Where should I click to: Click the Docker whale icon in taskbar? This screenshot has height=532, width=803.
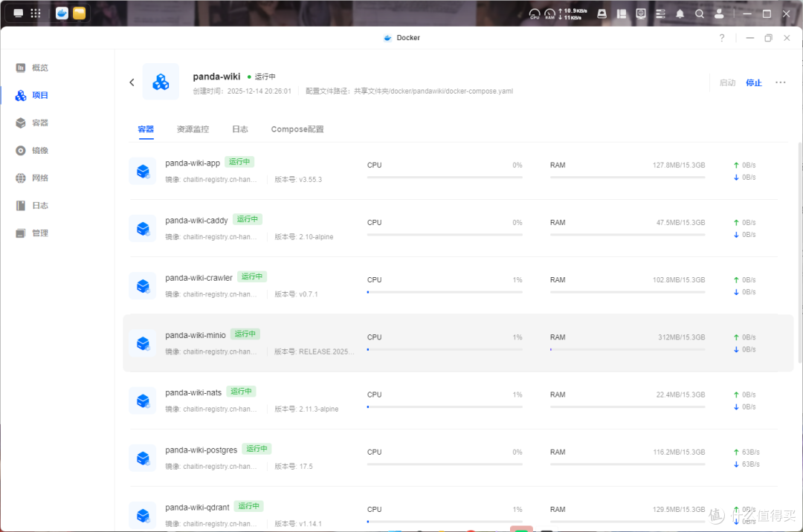click(62, 13)
